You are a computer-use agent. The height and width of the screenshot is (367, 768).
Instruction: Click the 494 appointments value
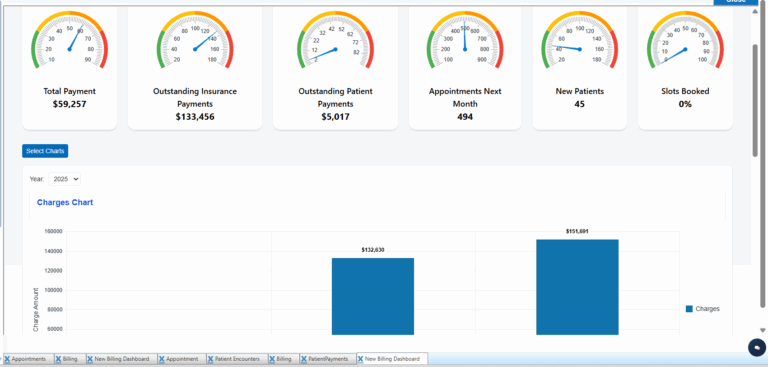coord(465,117)
